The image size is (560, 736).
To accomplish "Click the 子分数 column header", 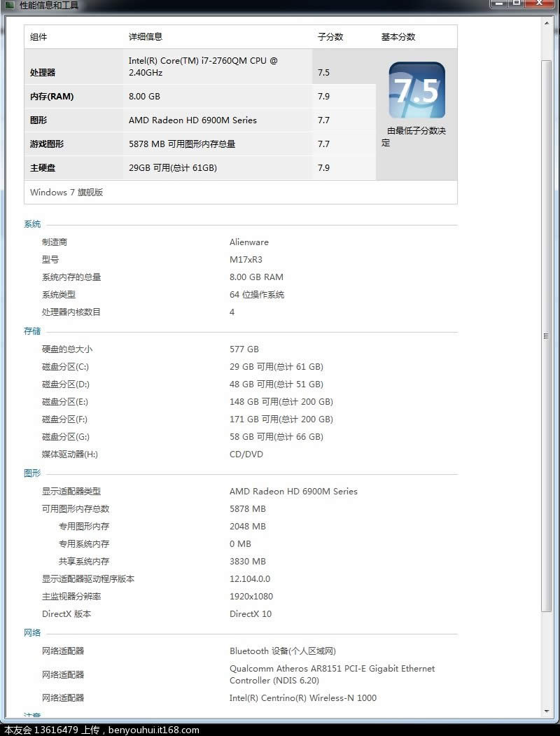I will click(x=330, y=37).
